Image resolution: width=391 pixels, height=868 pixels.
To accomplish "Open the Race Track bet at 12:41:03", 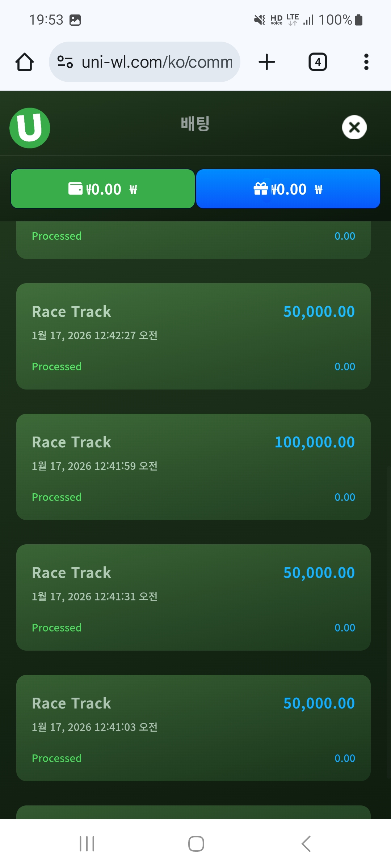I will 193,728.
